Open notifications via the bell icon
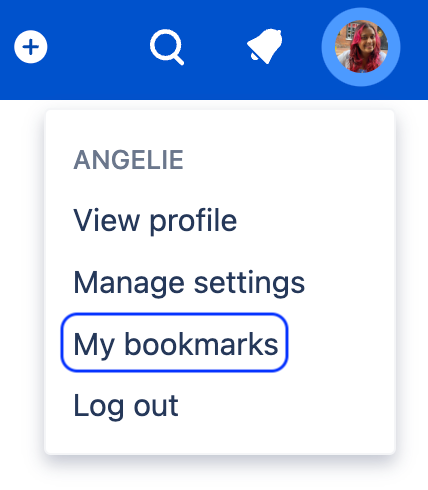The width and height of the screenshot is (428, 490). [265, 46]
